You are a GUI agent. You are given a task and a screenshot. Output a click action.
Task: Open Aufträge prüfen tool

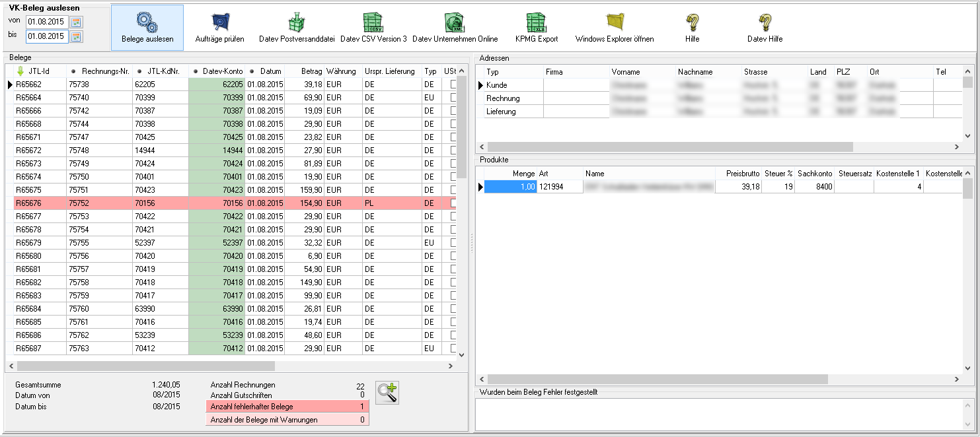tap(219, 23)
